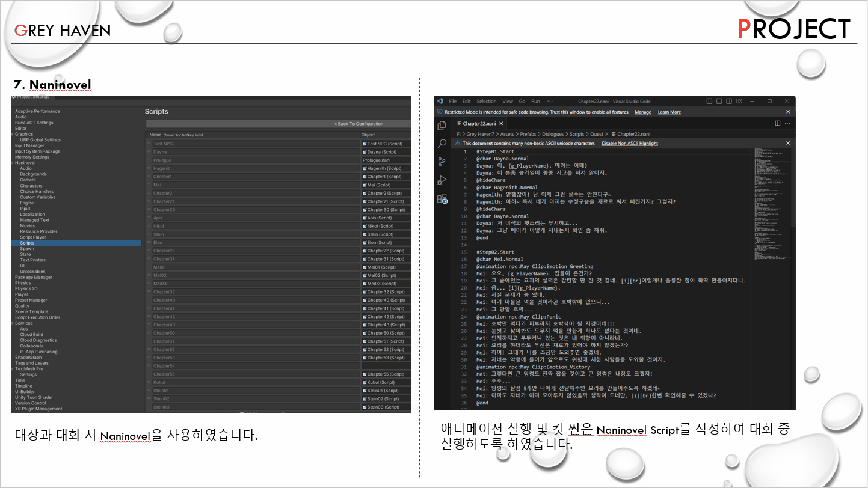Viewport: 868px width, 488px height.
Task: Open Go menu in VS Code
Action: tap(522, 102)
